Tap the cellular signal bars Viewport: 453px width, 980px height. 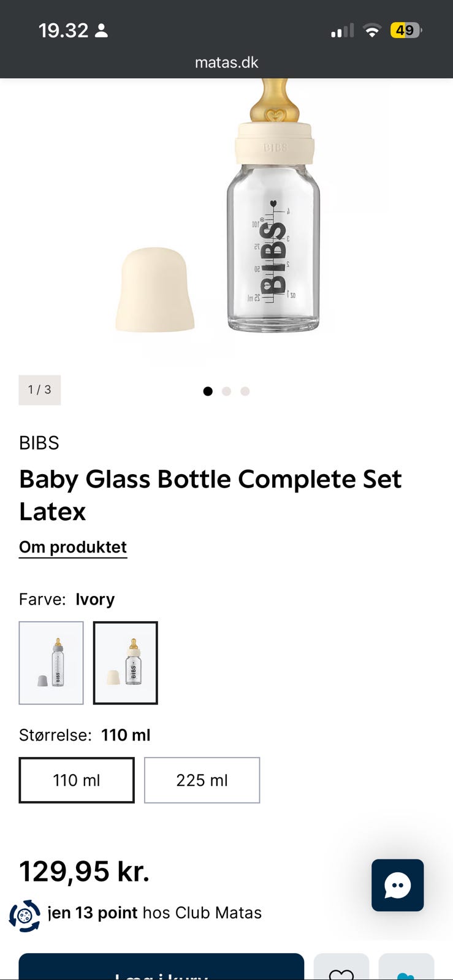[x=342, y=31]
